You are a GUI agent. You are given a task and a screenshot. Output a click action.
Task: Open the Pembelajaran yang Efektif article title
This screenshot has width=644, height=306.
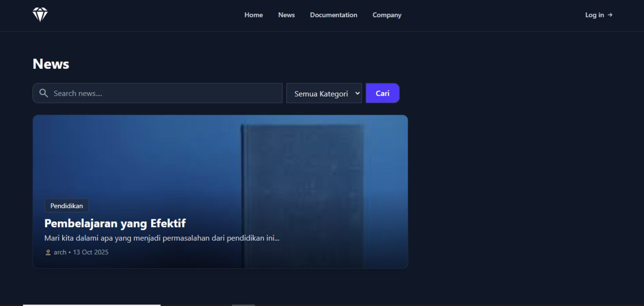click(115, 223)
